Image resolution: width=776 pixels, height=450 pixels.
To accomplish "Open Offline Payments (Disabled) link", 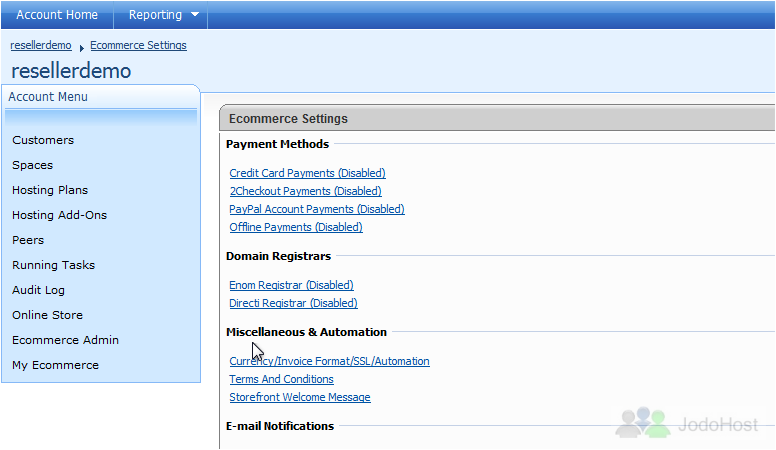I will [x=296, y=227].
